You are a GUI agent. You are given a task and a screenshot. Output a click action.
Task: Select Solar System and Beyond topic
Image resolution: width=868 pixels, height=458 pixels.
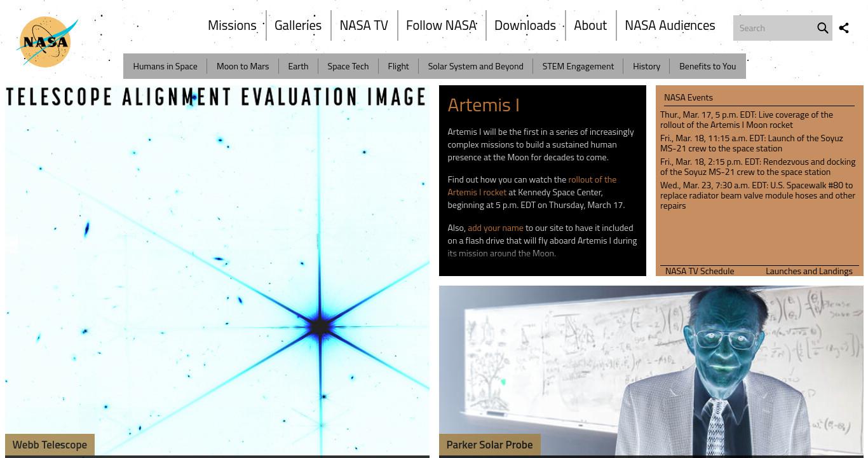[475, 66]
